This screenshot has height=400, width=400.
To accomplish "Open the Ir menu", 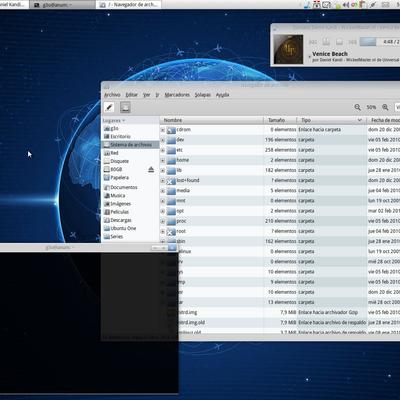I will (157, 95).
